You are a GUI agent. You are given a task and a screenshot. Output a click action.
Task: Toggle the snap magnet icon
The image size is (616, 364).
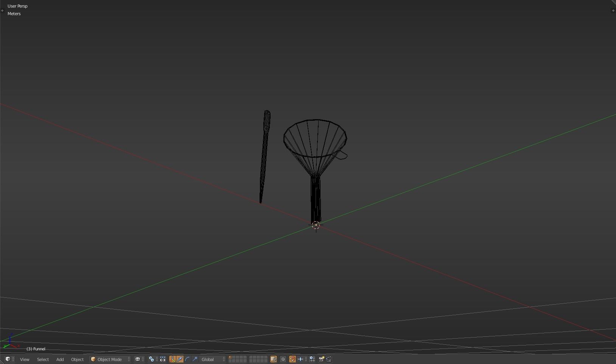292,359
